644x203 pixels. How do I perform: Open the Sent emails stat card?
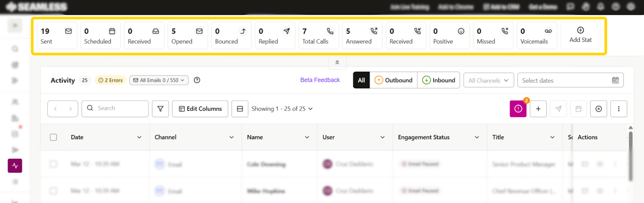[x=57, y=36]
